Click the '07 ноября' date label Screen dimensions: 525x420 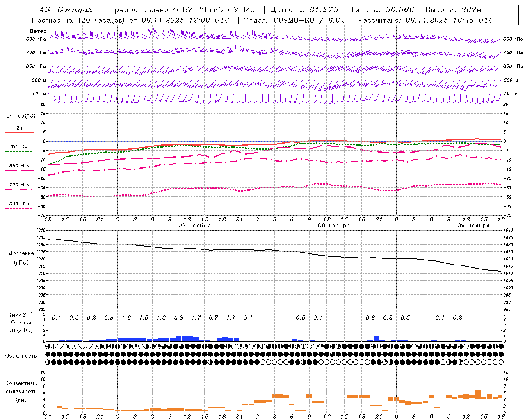click(194, 226)
